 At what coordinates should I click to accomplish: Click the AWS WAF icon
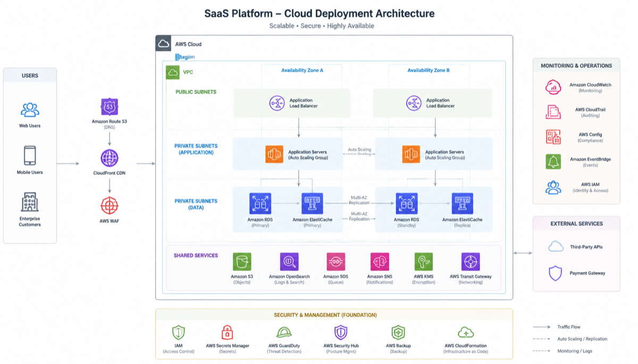(x=110, y=206)
